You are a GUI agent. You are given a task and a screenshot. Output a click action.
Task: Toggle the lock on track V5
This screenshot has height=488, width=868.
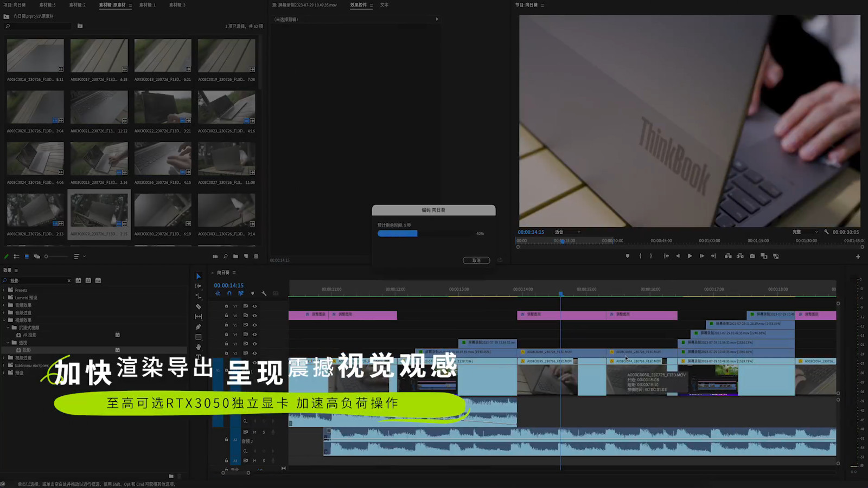227,325
